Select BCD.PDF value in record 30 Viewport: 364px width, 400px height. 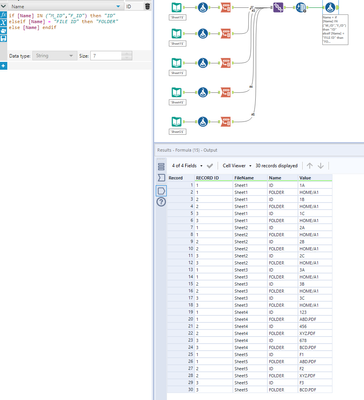(315, 389)
